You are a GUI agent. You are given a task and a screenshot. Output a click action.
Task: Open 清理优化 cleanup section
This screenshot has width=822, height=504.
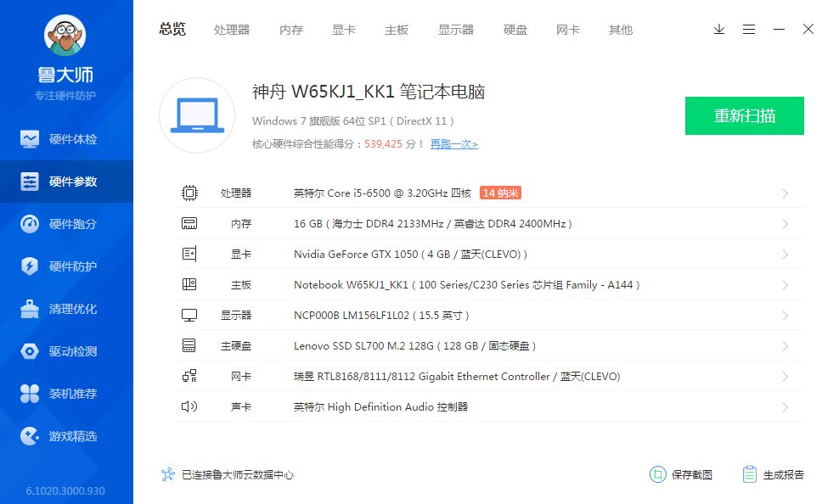click(66, 309)
